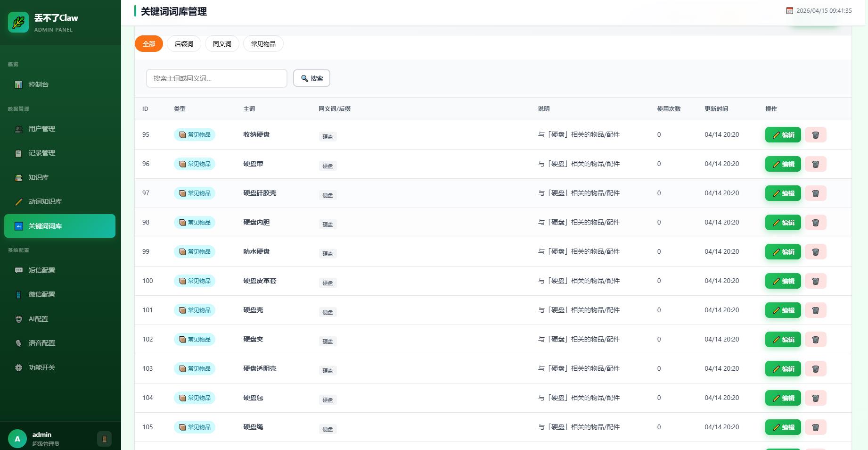Open 功能开关 feature switches page
The image size is (868, 450).
[x=41, y=367]
